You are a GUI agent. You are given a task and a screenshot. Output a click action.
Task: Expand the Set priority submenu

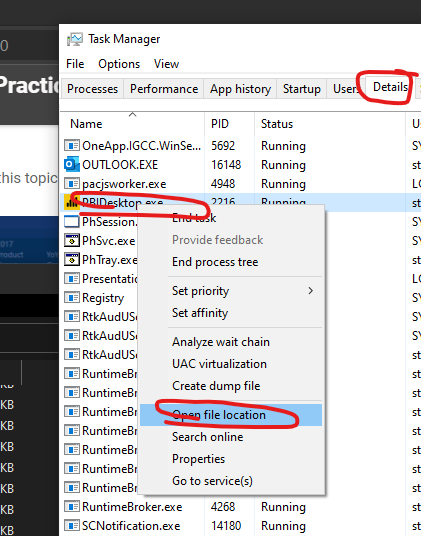point(231,291)
